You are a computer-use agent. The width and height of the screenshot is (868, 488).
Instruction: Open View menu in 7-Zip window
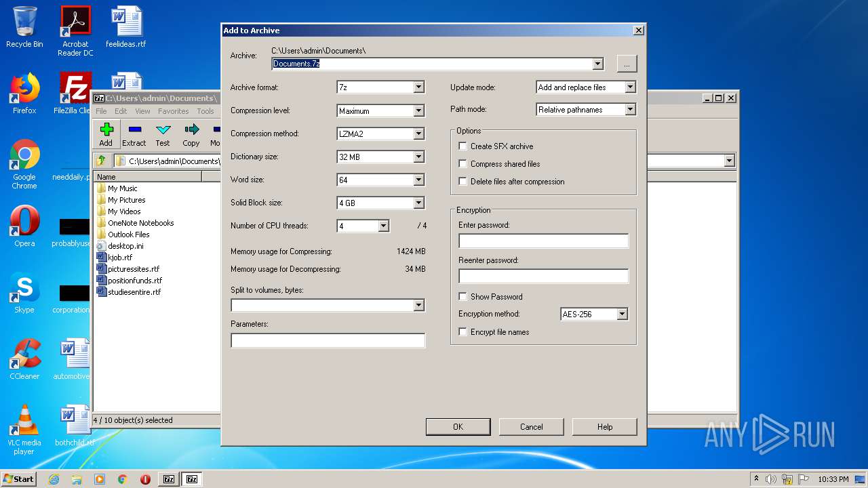click(142, 111)
